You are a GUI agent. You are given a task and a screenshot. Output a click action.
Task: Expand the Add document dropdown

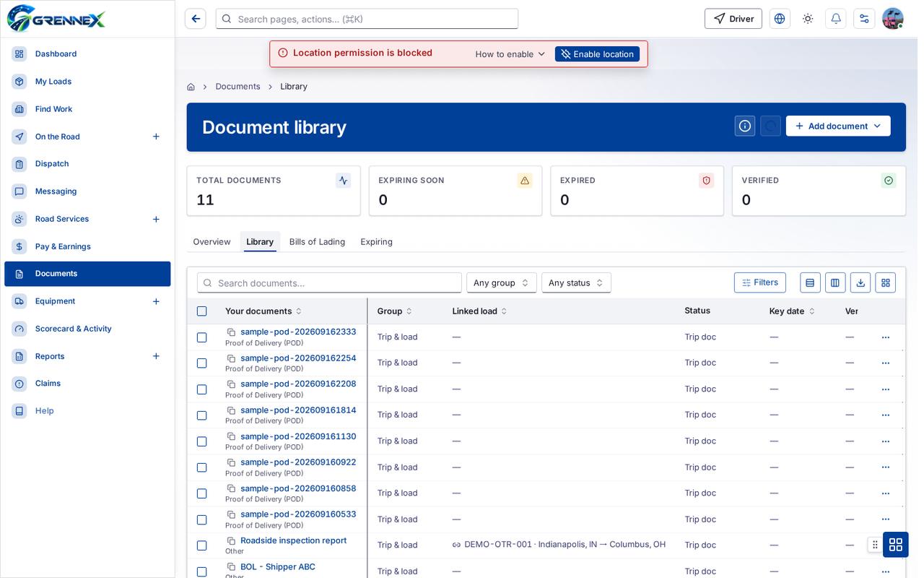(838, 126)
